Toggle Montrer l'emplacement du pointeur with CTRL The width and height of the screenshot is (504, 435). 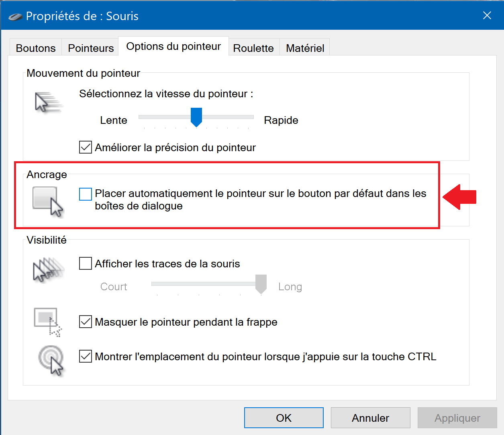[85, 357]
